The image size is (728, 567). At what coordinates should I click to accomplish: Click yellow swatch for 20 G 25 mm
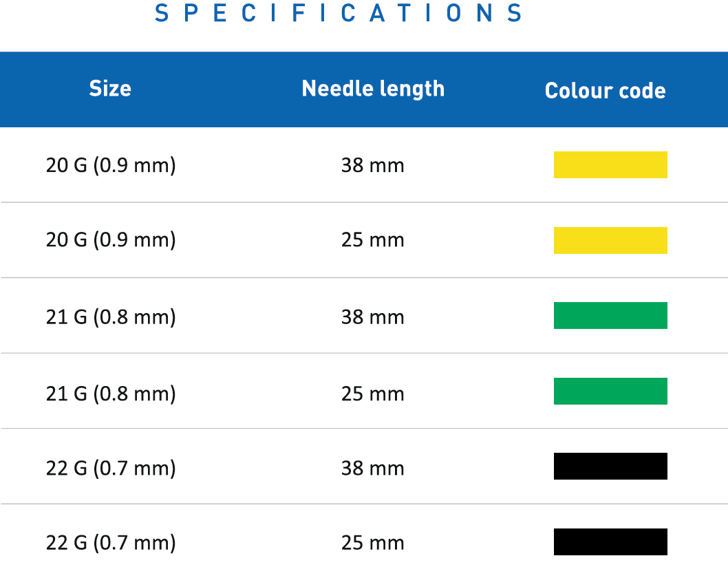pyautogui.click(x=610, y=240)
